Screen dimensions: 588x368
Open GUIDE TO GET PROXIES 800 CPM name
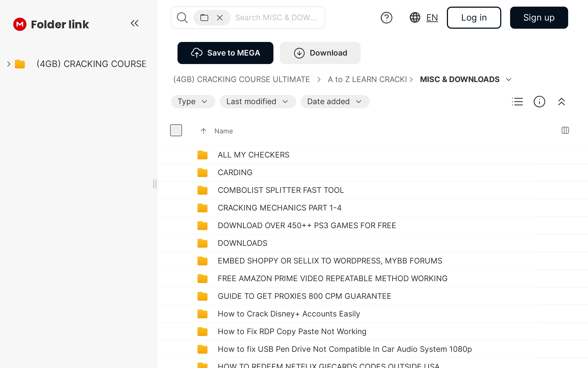click(304, 296)
